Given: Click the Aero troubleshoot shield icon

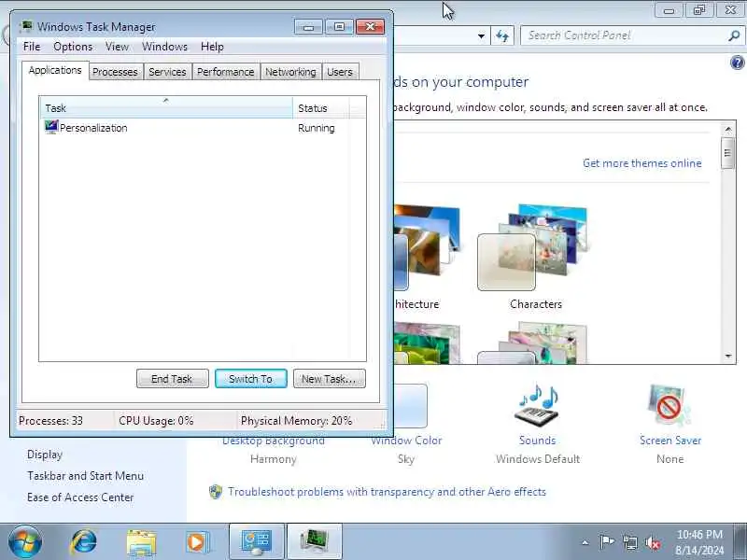Looking at the screenshot, I should point(216,492).
